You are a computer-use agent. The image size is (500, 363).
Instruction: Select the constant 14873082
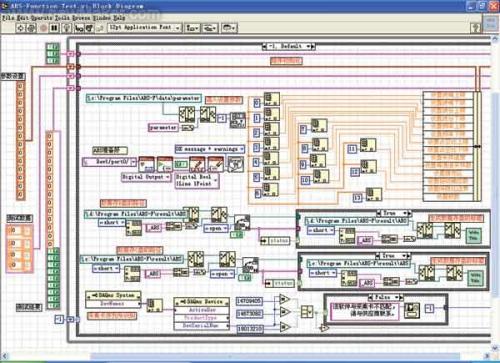click(x=249, y=314)
